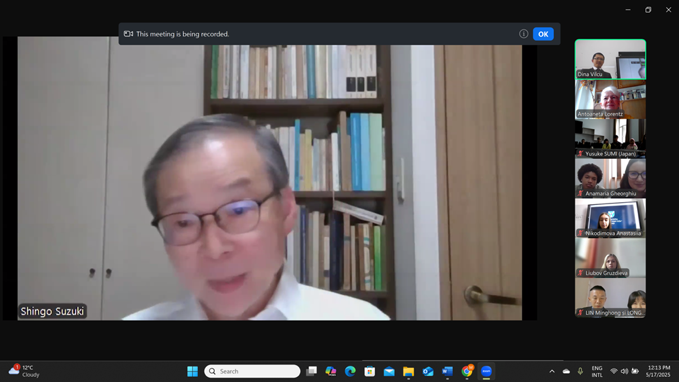Screen dimensions: 679x382
Task: Switch to Microsoft Word on the taskbar
Action: click(447, 371)
